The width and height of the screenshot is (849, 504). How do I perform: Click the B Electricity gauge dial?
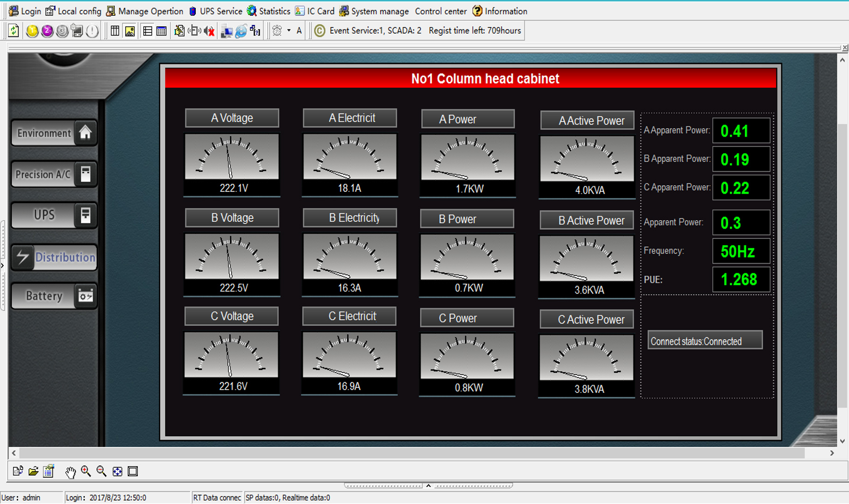(x=350, y=256)
